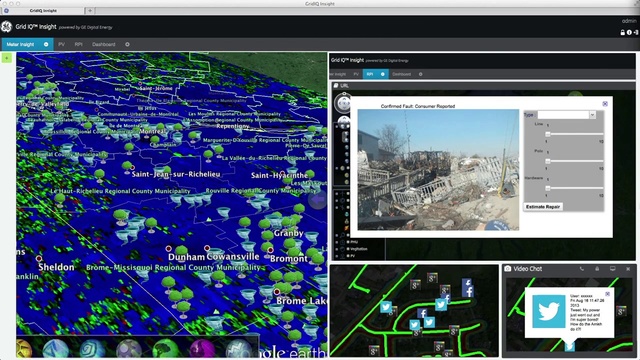Click the storm damage photo
This screenshot has height=360, width=640.
point(438,170)
